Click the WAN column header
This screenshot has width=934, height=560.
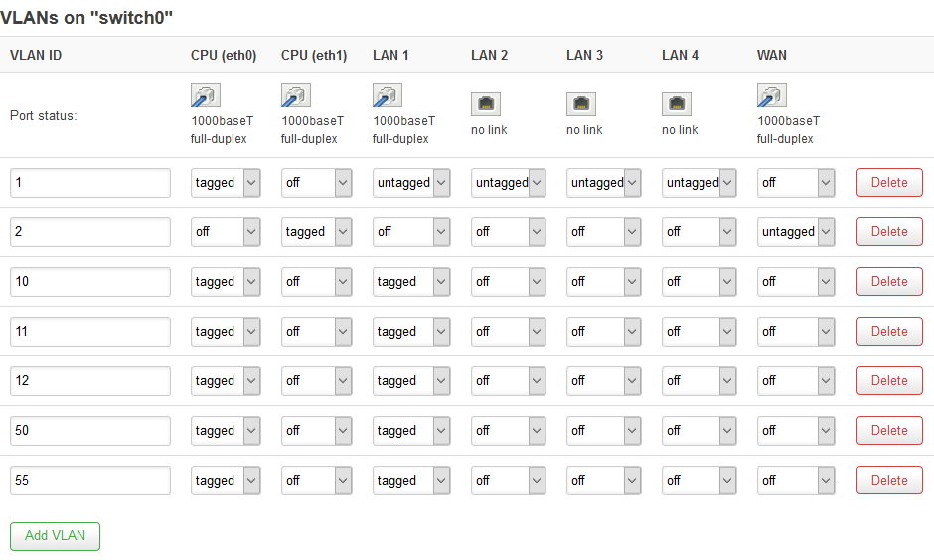[772, 56]
